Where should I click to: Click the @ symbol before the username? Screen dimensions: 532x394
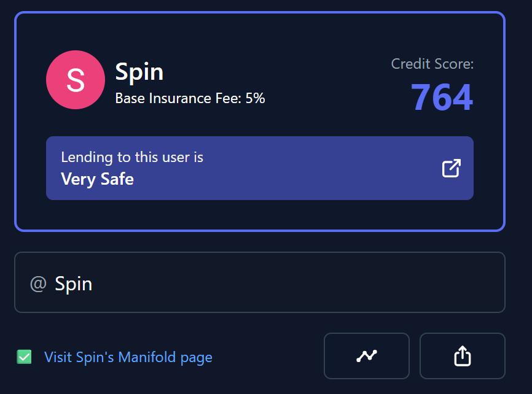pyautogui.click(x=38, y=284)
